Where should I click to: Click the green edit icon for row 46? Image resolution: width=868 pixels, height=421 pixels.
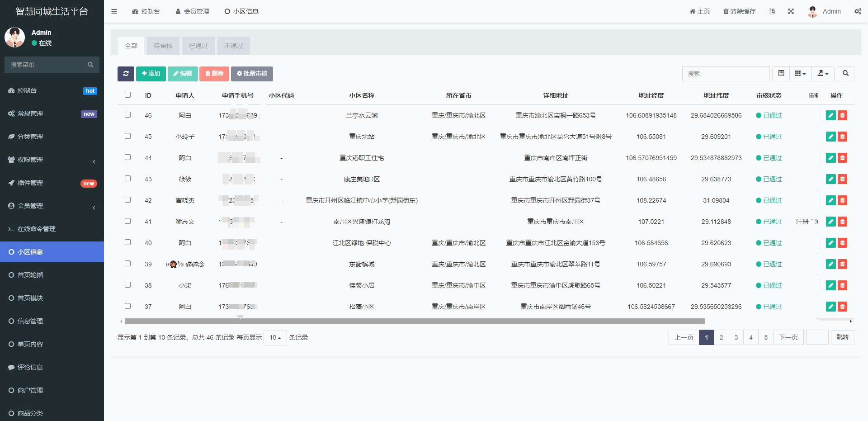tap(830, 115)
